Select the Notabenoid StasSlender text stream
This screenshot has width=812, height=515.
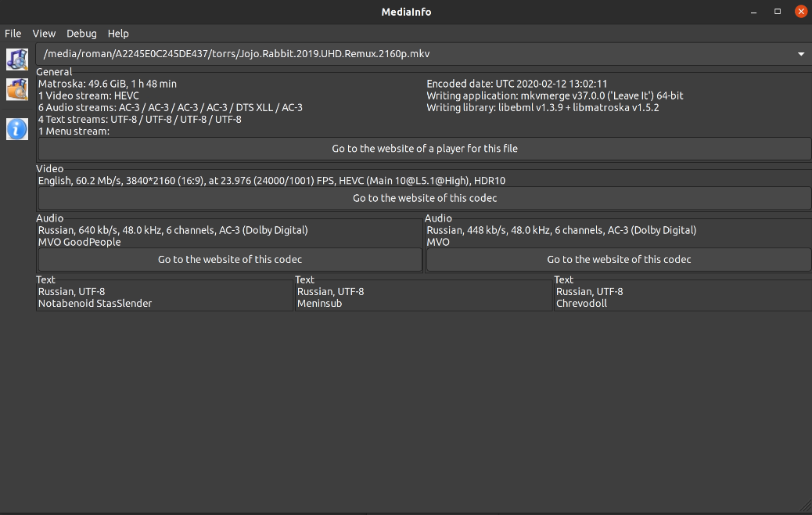click(95, 303)
